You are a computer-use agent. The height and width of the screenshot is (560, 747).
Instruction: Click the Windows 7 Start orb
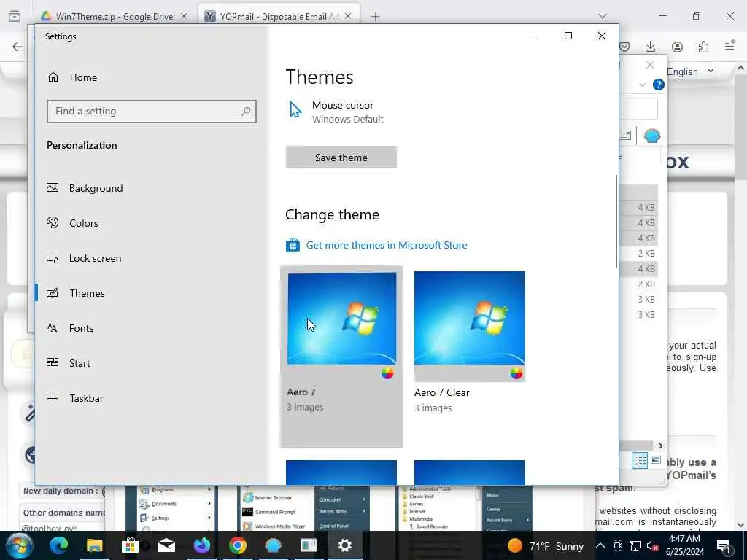[19, 545]
